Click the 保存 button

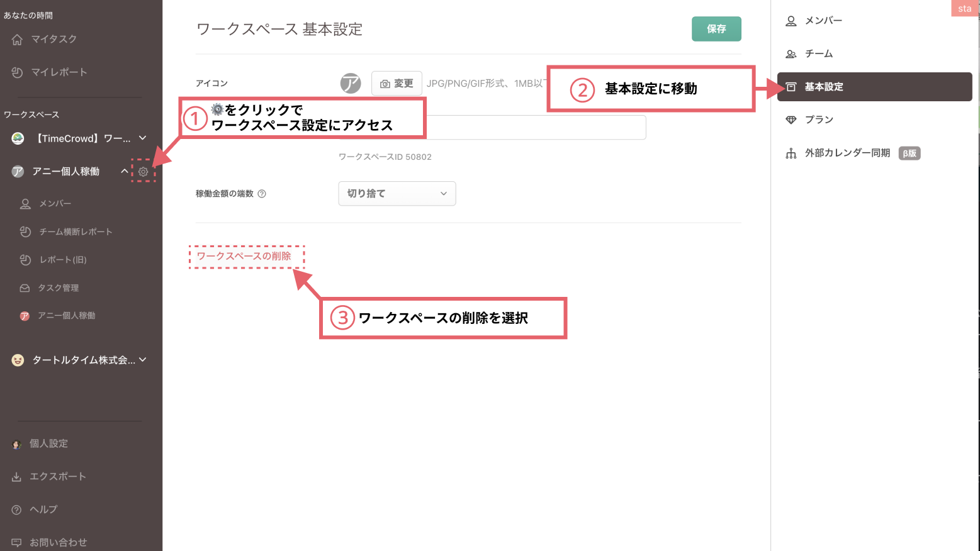click(716, 29)
